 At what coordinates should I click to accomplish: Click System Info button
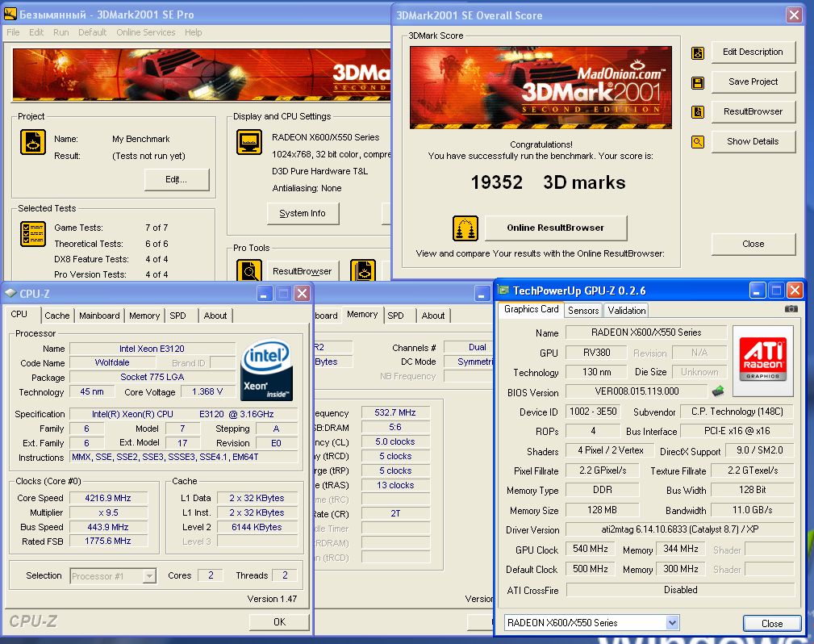coord(303,213)
